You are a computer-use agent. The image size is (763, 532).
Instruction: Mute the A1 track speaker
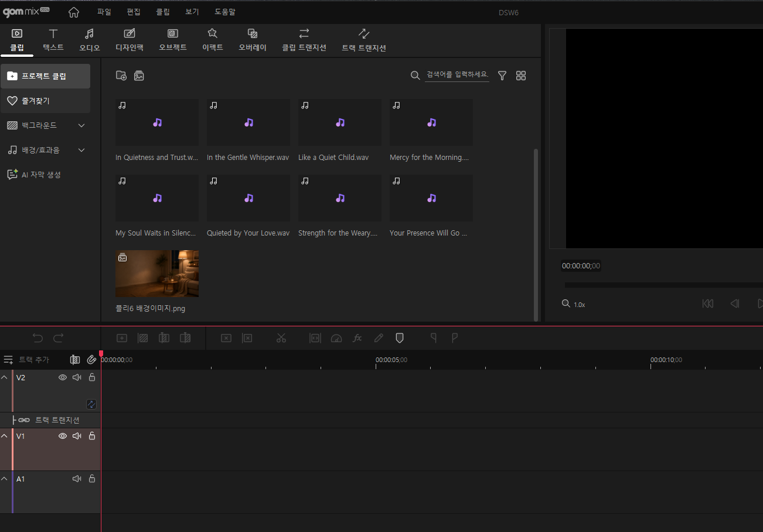point(77,479)
